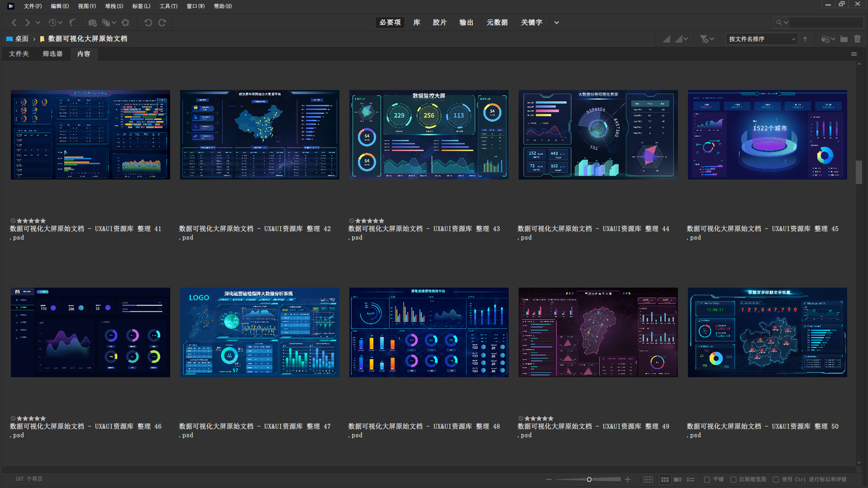
Task: Open the 按文件名排序 sort dropdown
Action: [x=761, y=39]
